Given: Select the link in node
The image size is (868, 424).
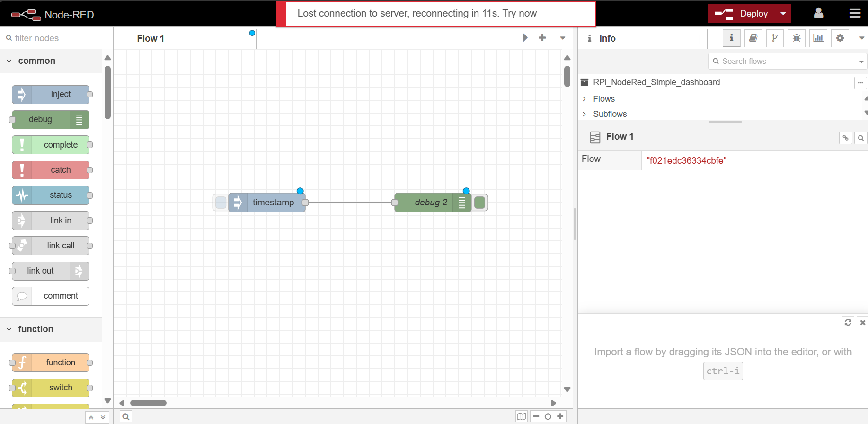Looking at the screenshot, I should coord(51,221).
